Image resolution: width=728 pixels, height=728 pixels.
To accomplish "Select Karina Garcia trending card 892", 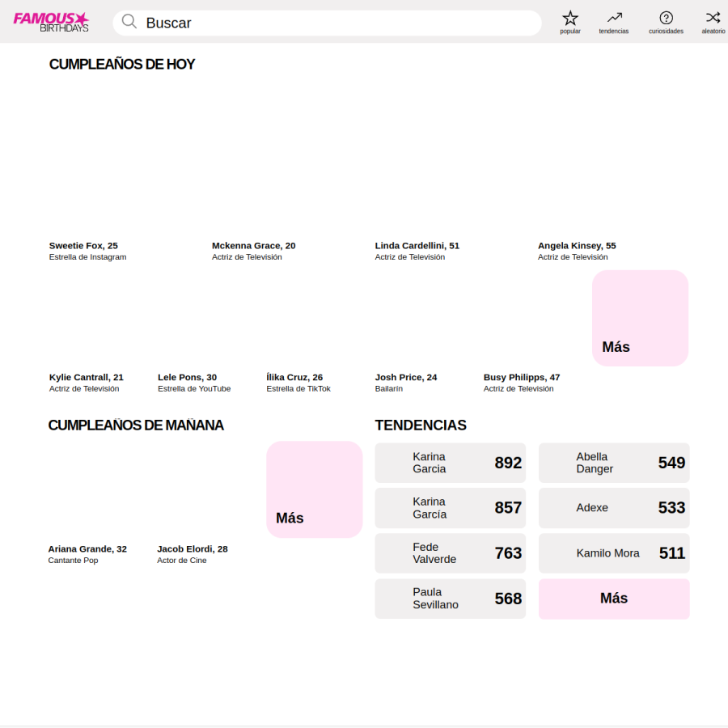I will point(451,463).
